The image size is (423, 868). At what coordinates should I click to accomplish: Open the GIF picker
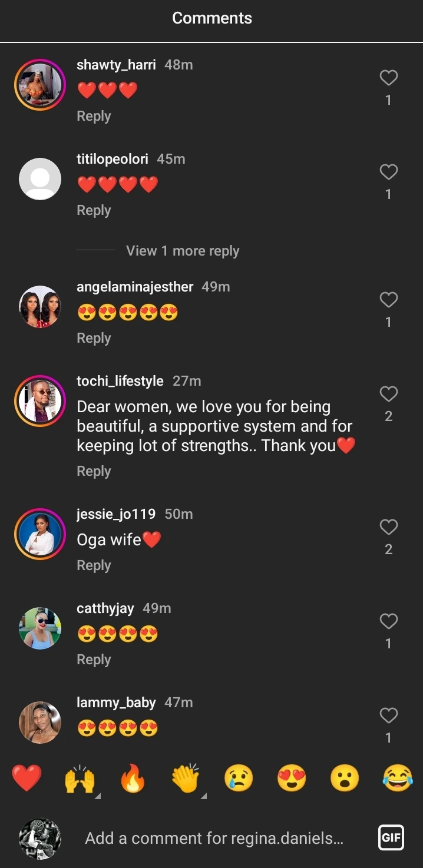tap(391, 837)
